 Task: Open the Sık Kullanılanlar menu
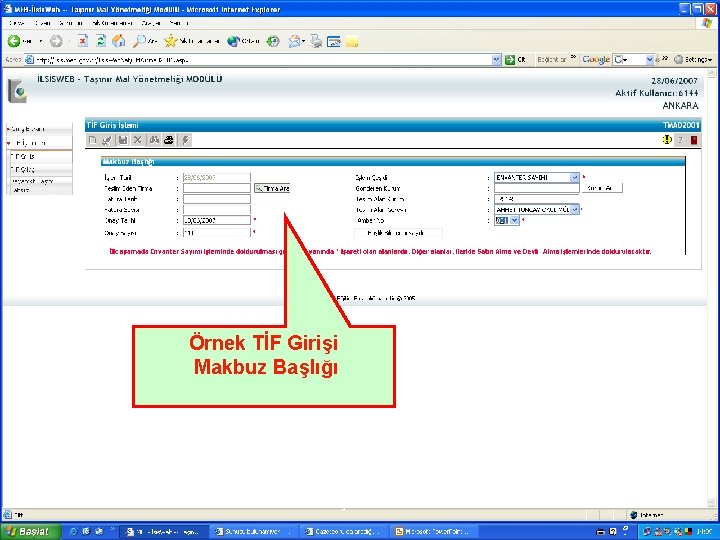pyautogui.click(x=112, y=23)
